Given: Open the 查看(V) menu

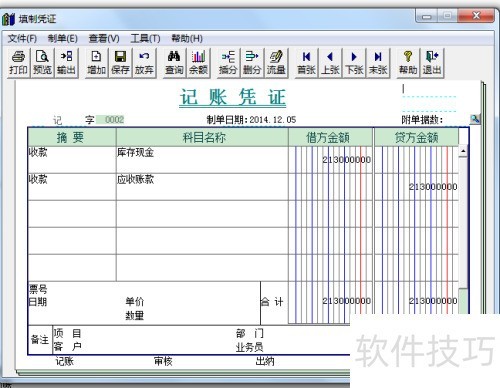Looking at the screenshot, I should click(104, 39).
